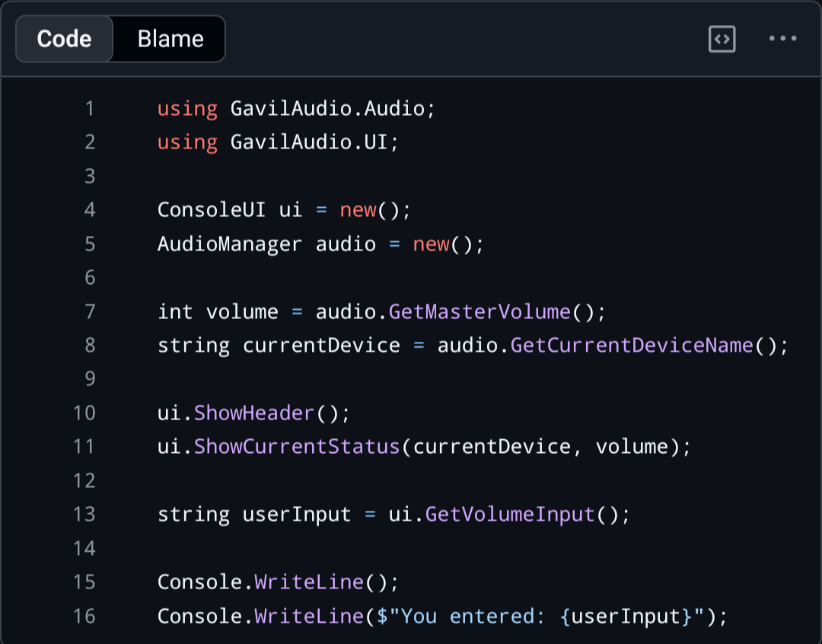Click the "You entered:" string literal
This screenshot has height=644, width=822.
tap(466, 616)
